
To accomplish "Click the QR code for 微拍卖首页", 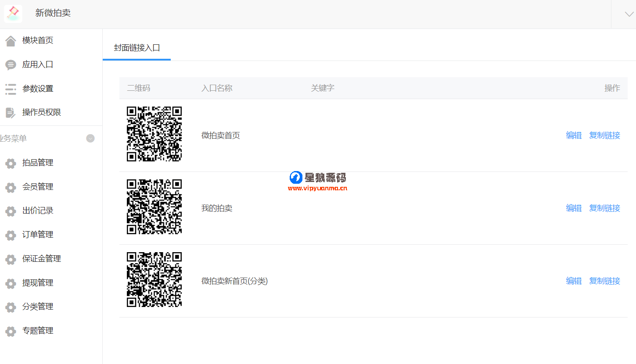I will click(x=155, y=134).
